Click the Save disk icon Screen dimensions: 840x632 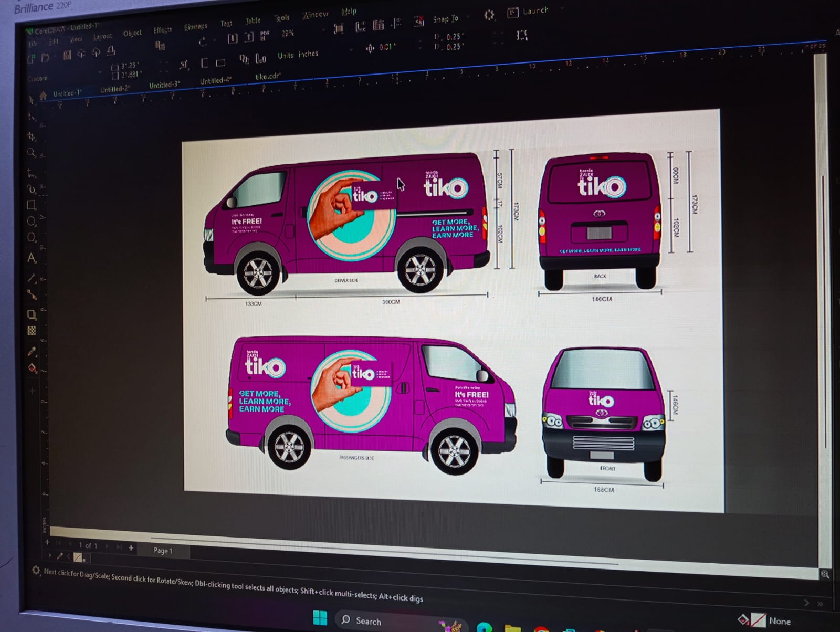67,55
